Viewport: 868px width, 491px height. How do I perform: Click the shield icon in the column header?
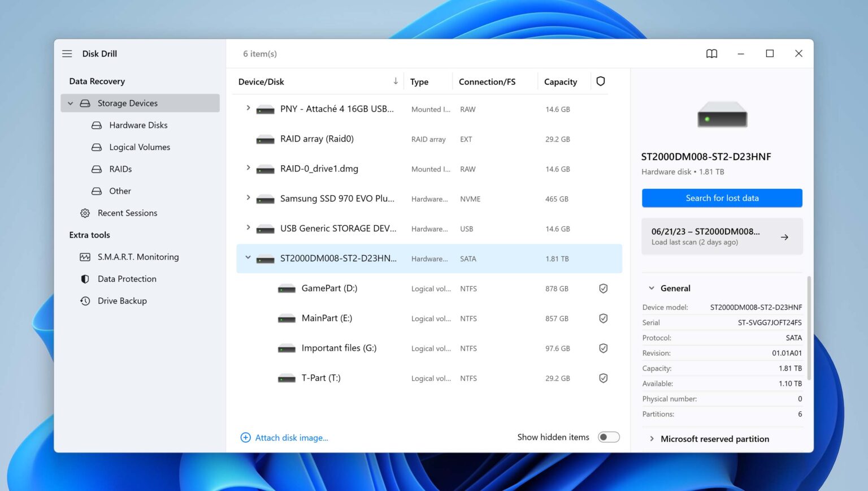click(x=600, y=81)
